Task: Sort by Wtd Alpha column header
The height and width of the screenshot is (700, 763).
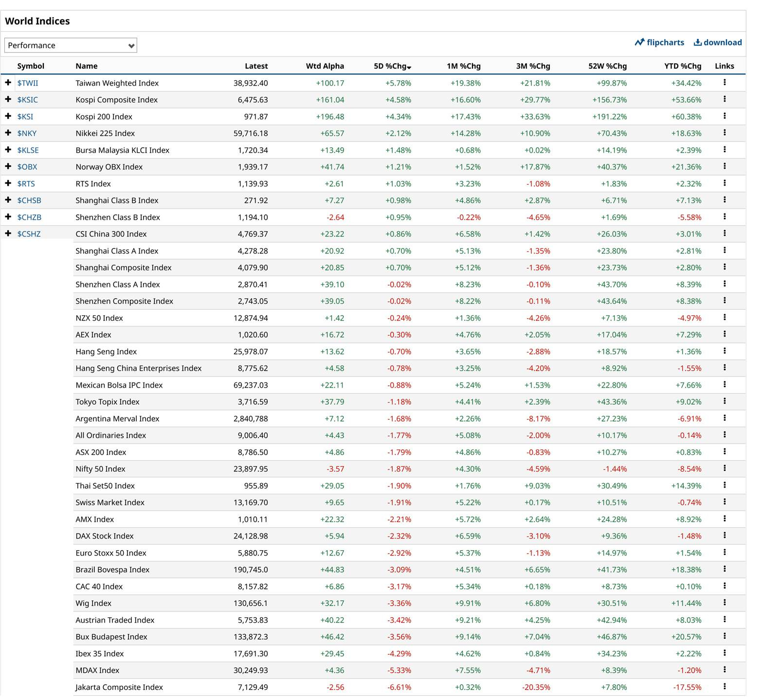Action: coord(325,66)
